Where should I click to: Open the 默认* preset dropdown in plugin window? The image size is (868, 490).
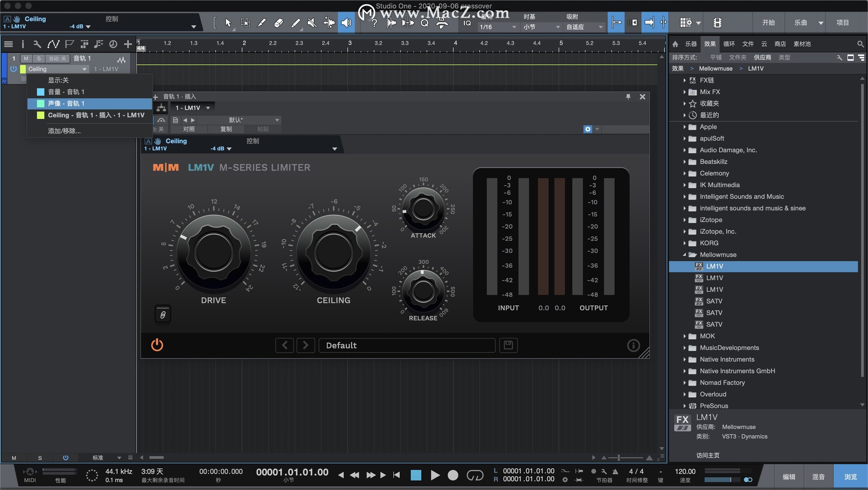point(239,120)
